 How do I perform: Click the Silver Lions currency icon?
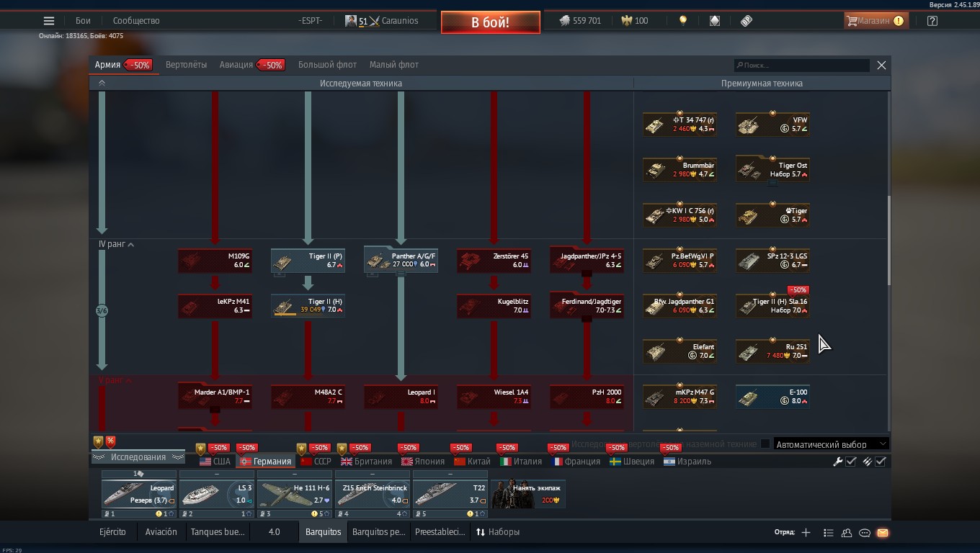[x=564, y=21]
